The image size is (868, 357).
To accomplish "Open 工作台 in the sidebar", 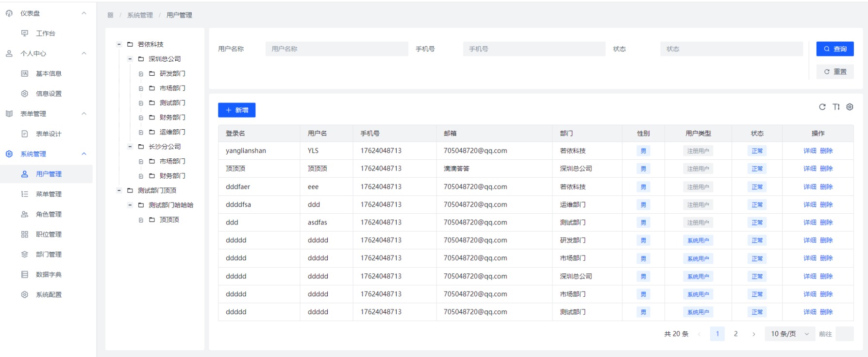I will (46, 33).
